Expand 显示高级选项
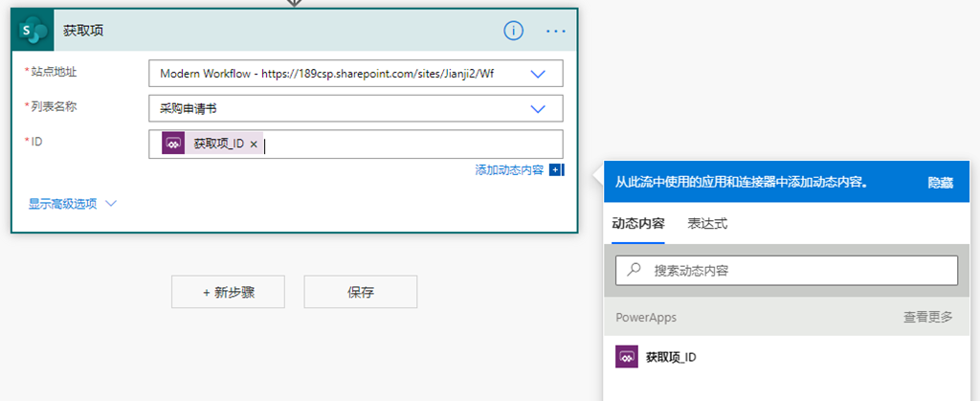980x401 pixels. (x=73, y=204)
